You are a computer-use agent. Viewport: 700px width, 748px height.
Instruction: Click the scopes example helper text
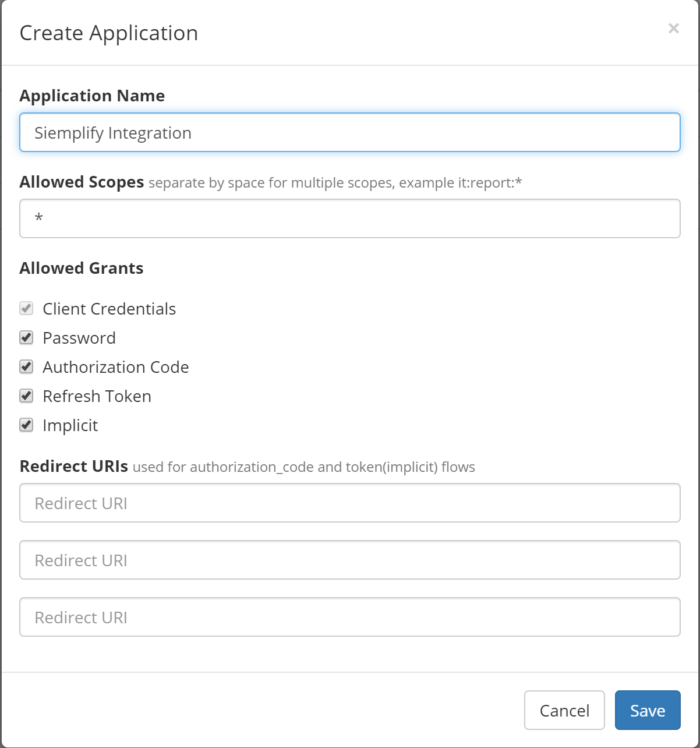(x=336, y=182)
